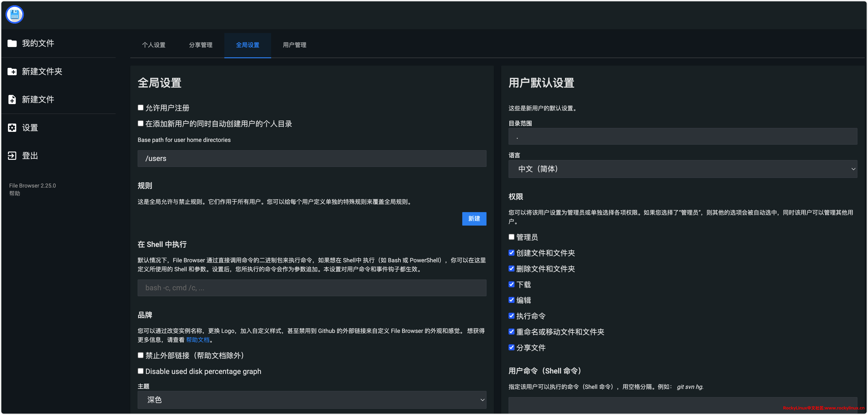The image size is (868, 415).
Task: Click the 帮助 link under version
Action: tap(14, 193)
